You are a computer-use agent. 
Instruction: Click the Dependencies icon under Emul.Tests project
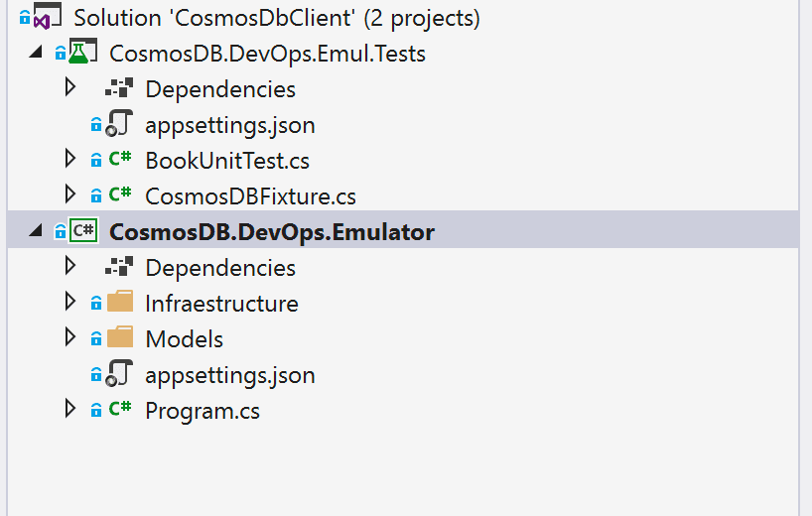click(119, 88)
